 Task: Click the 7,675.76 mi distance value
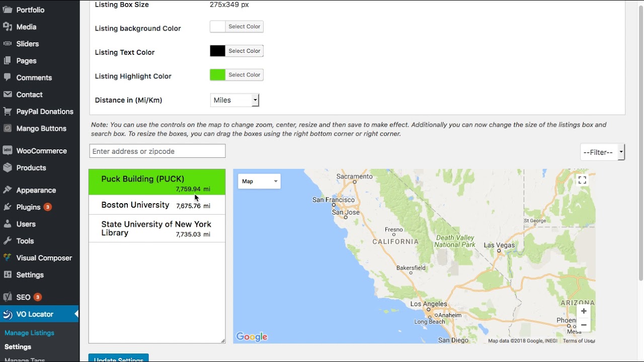(193, 206)
